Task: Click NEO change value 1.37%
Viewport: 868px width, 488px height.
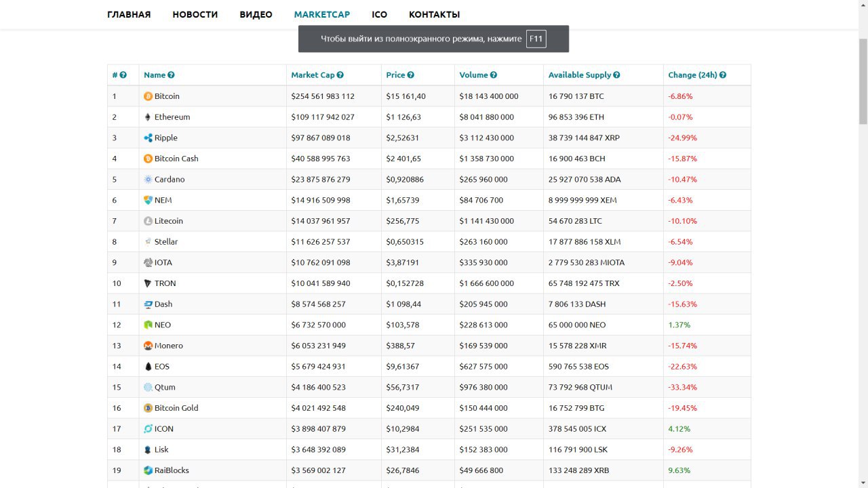Action: click(x=679, y=325)
